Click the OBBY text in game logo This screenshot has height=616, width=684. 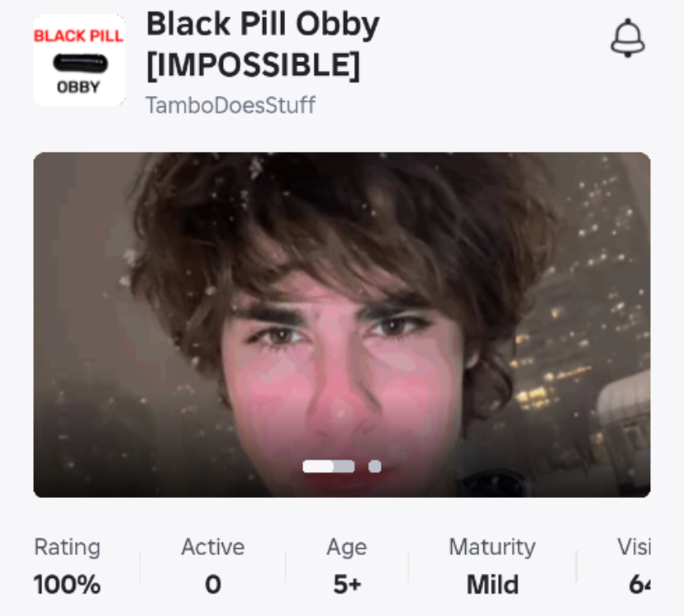click(78, 87)
